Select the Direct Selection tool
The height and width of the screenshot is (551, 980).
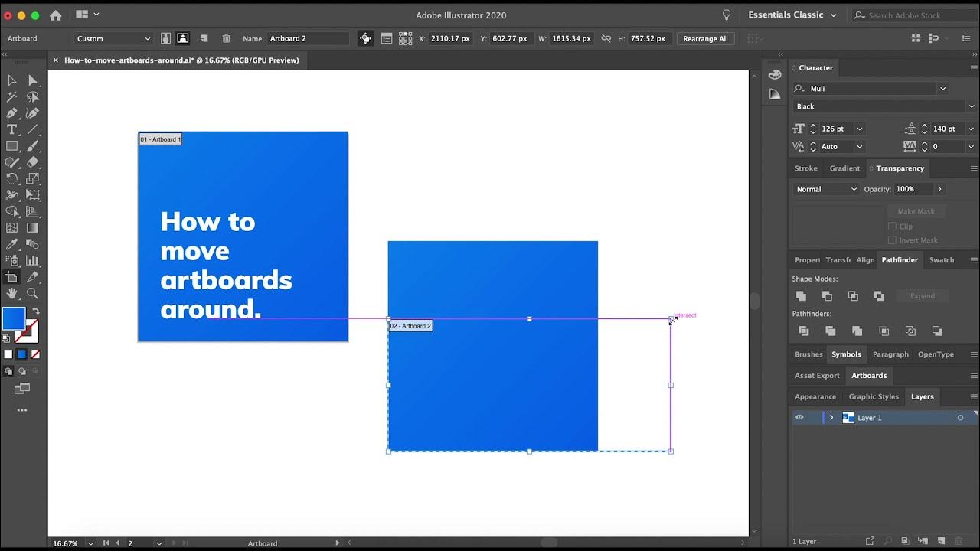point(32,80)
